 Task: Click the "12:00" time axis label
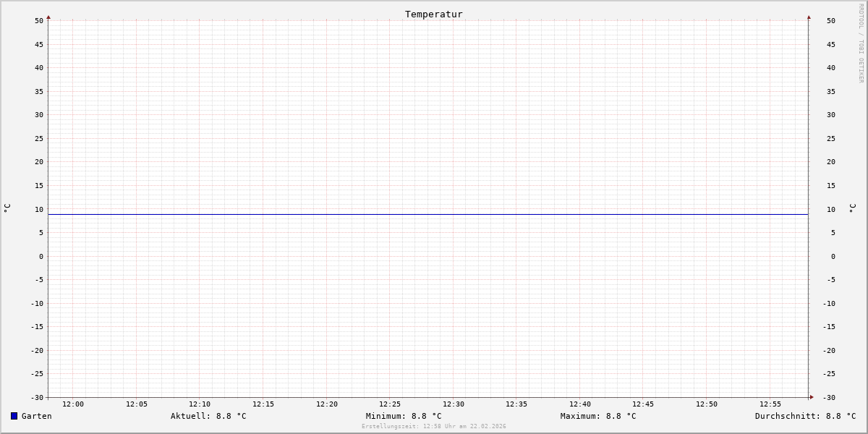click(x=73, y=404)
